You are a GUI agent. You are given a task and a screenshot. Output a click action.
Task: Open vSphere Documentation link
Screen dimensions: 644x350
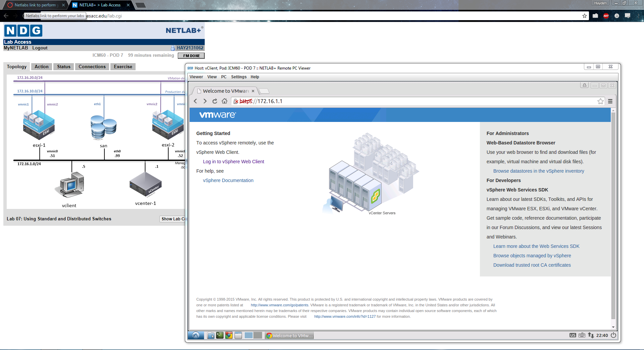pyautogui.click(x=228, y=180)
